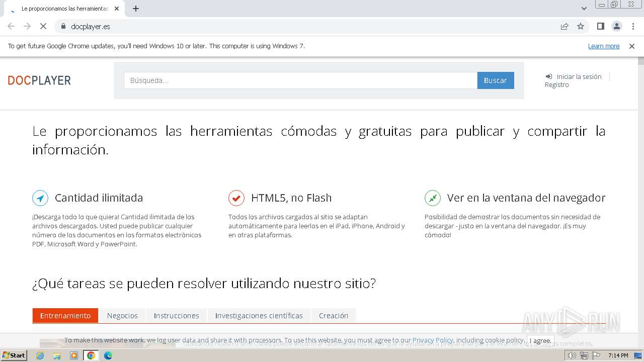The height and width of the screenshot is (362, 644).
Task: Open Microsoft Edge from taskbar
Action: click(x=108, y=355)
